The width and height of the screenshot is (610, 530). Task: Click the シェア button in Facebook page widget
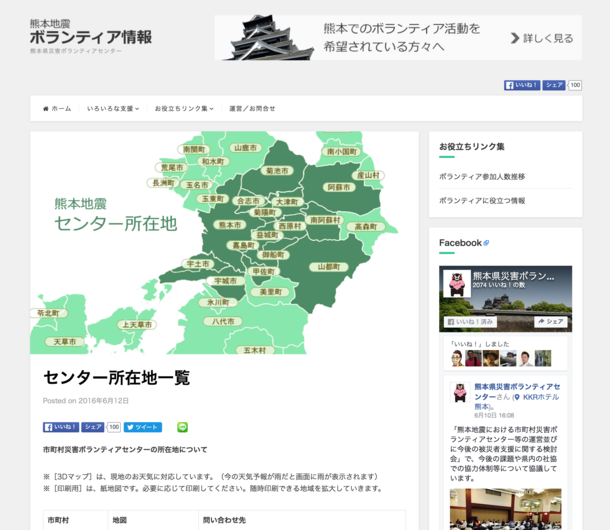tap(551, 322)
